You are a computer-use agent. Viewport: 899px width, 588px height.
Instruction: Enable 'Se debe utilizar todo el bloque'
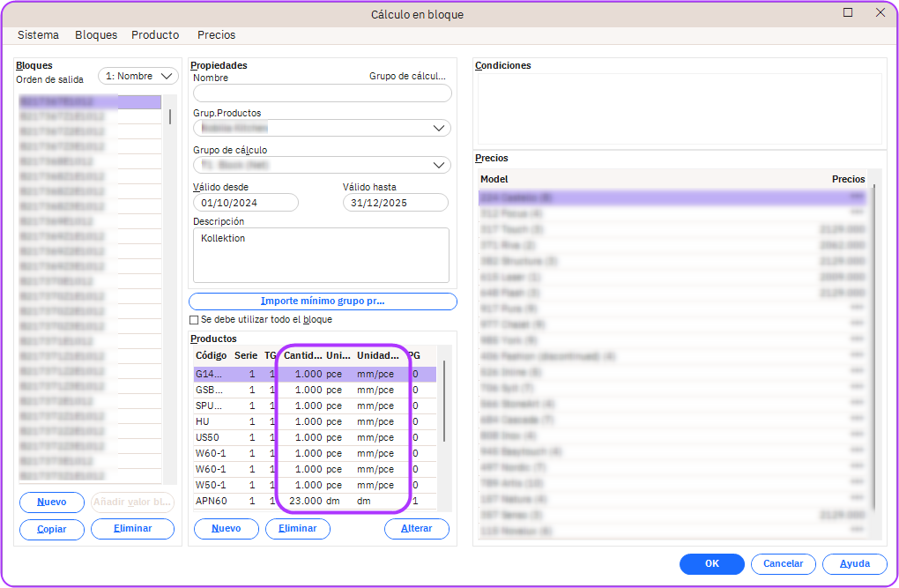[194, 320]
